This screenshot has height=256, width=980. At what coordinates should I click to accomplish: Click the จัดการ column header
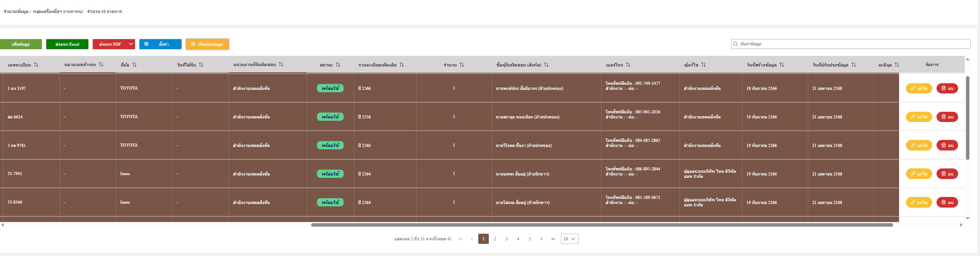(932, 64)
